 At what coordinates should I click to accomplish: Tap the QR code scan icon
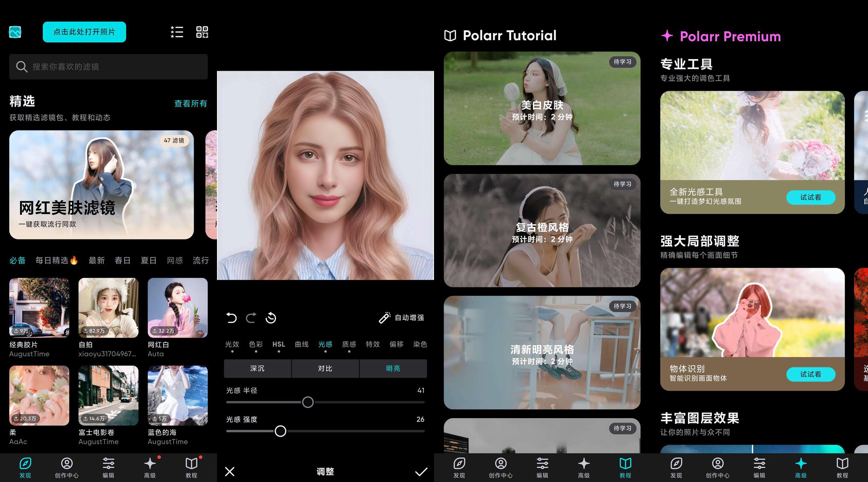point(202,32)
